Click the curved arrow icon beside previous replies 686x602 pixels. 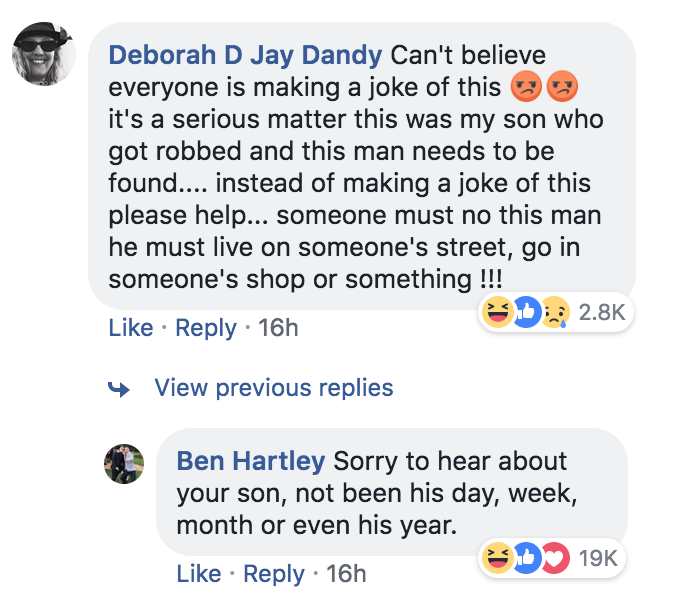pyautogui.click(x=120, y=389)
